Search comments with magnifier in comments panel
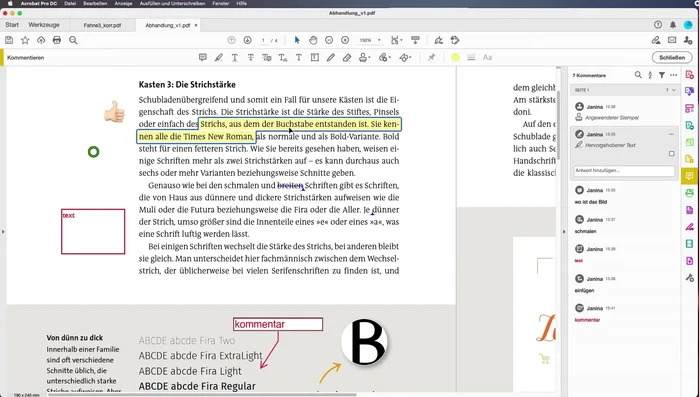Screen dimensions: 699x397 click(638, 75)
